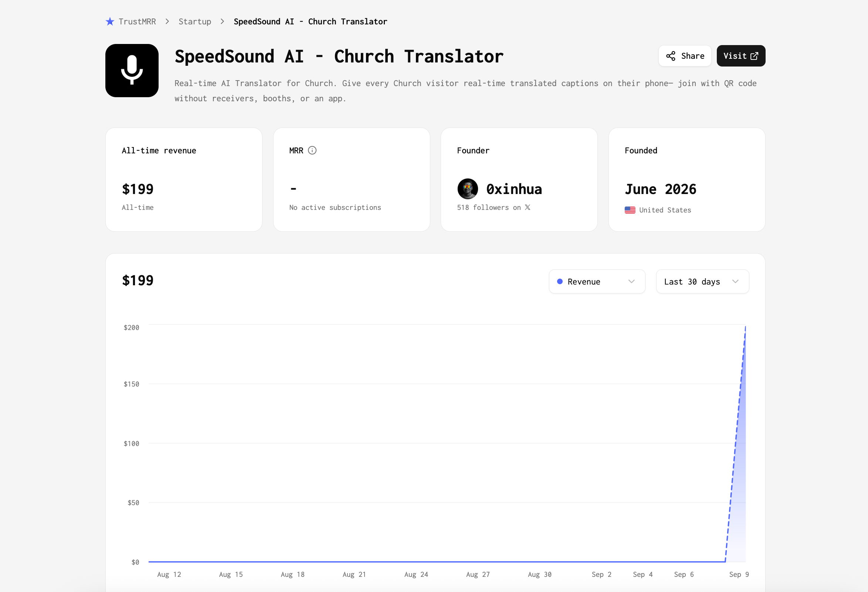868x592 pixels.
Task: Click the 'All-time revenue' card label
Action: pos(159,150)
